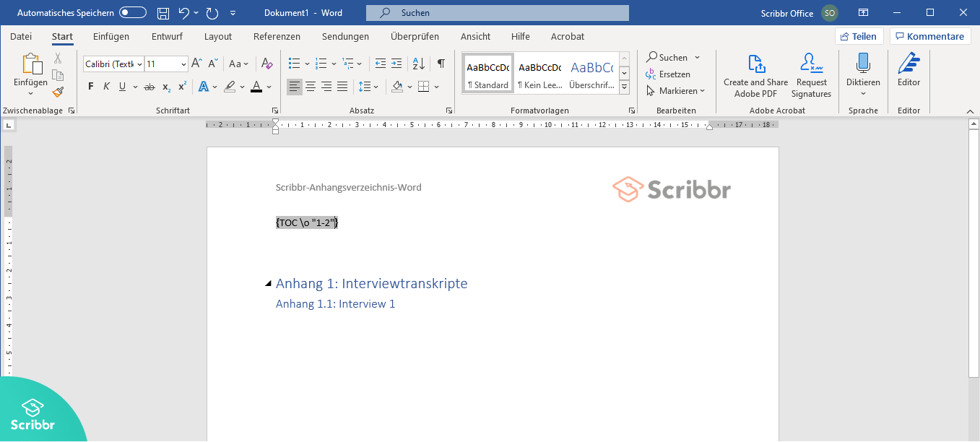This screenshot has width=980, height=442.
Task: Click the Kommentare button
Action: 929,36
